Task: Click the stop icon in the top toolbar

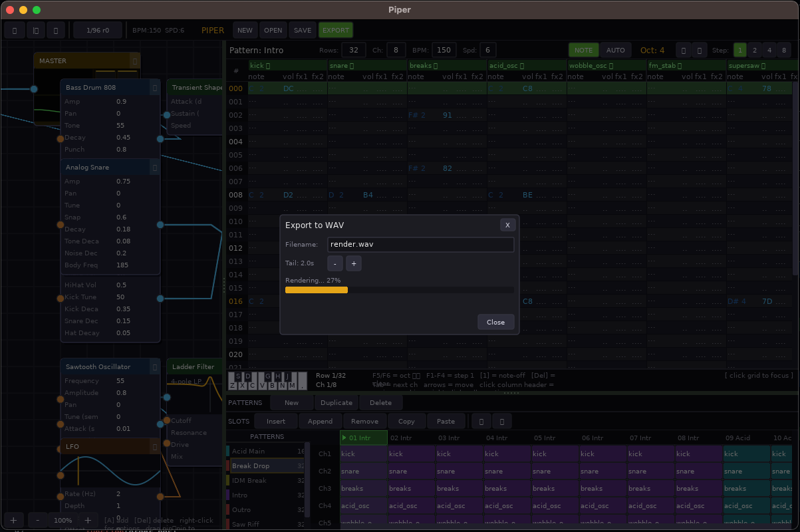Action: pos(36,30)
